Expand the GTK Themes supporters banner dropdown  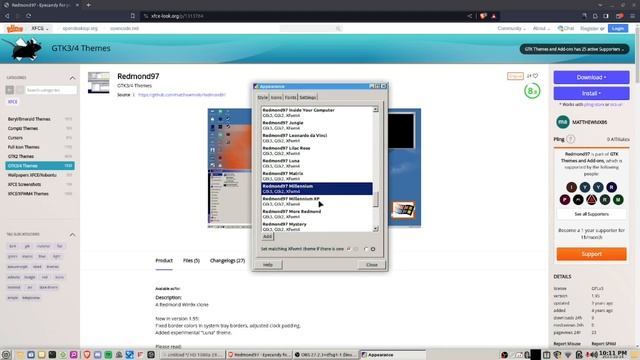pos(574,49)
